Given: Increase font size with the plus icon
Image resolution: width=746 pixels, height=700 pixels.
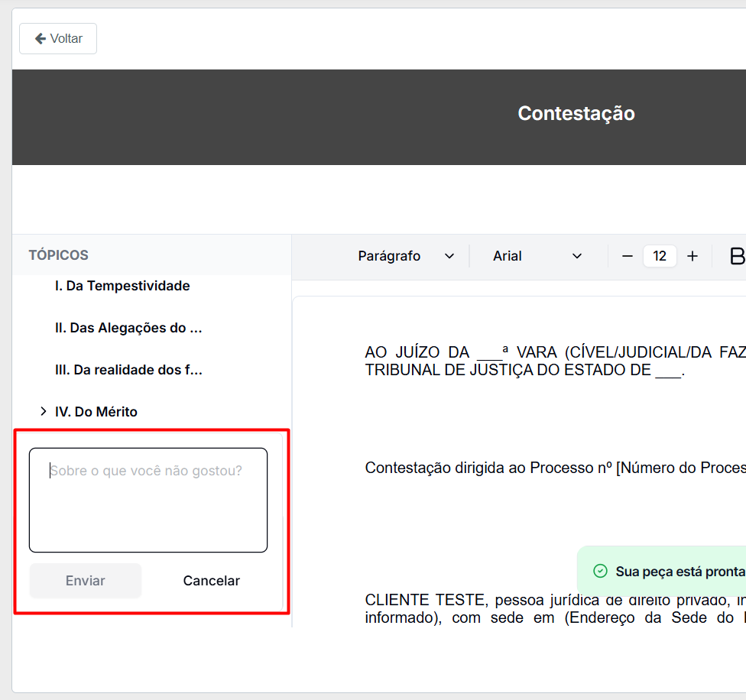Looking at the screenshot, I should (x=692, y=256).
